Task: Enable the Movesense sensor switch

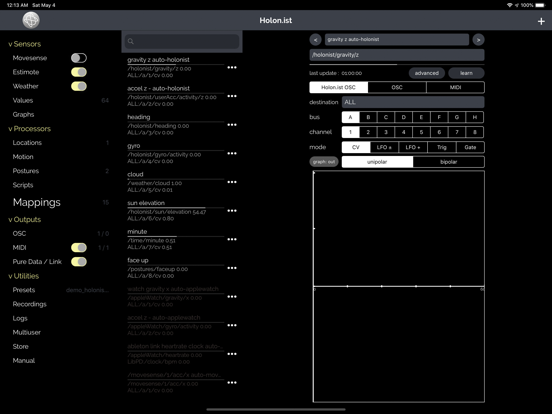Action: [x=79, y=58]
